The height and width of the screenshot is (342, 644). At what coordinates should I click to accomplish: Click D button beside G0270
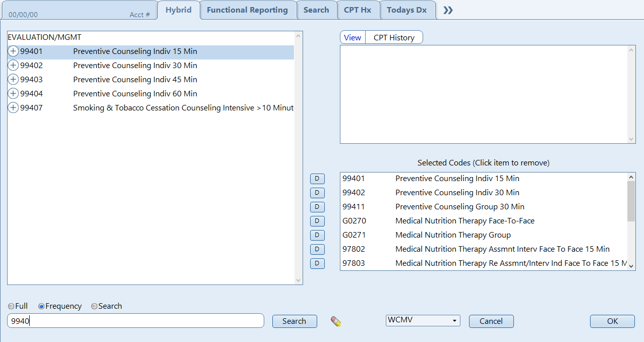pos(317,221)
